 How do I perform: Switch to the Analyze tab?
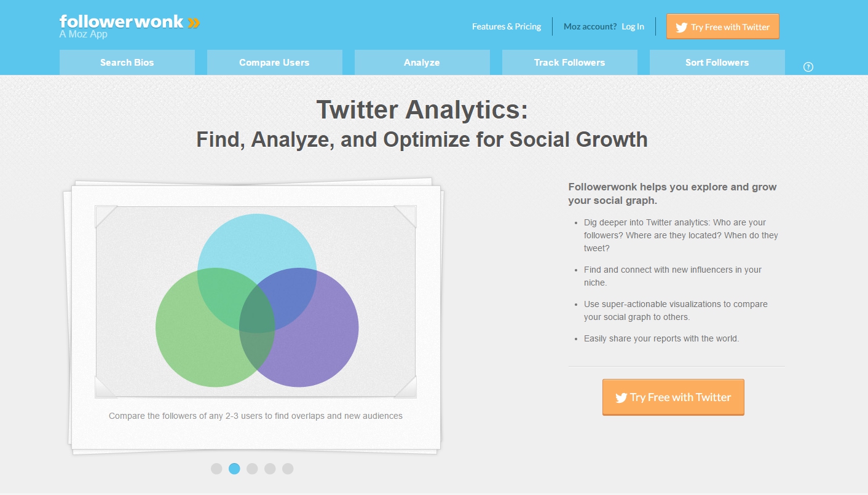422,63
